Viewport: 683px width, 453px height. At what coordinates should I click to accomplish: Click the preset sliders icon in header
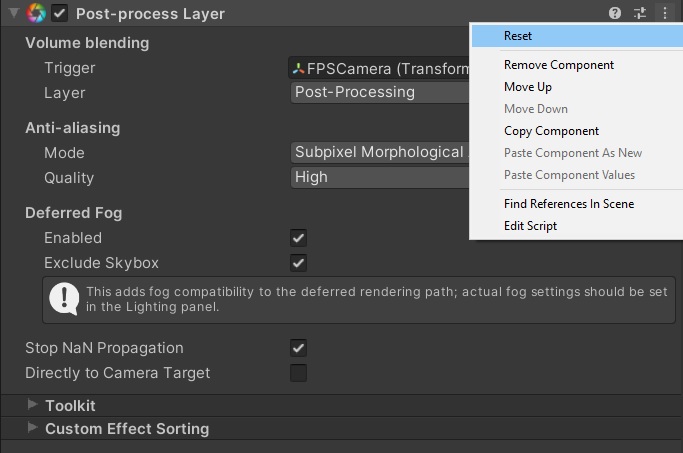point(639,13)
